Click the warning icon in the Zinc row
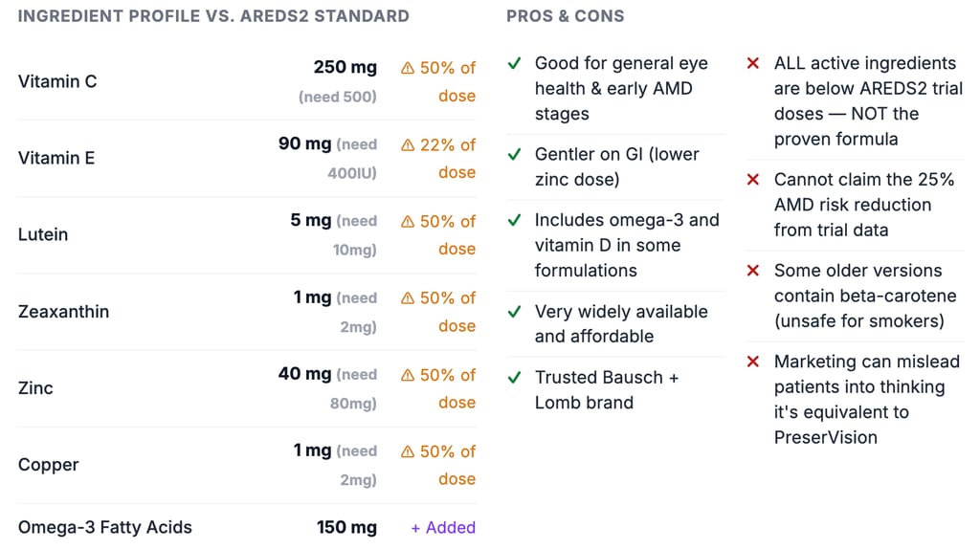 point(408,375)
